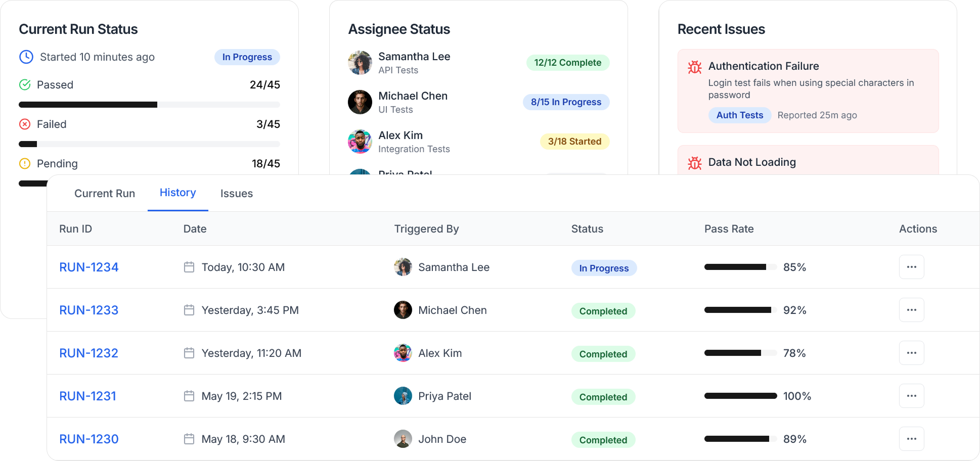The image size is (980, 461).
Task: Click Samantha Lee's avatar in Assignee Status
Action: 360,63
